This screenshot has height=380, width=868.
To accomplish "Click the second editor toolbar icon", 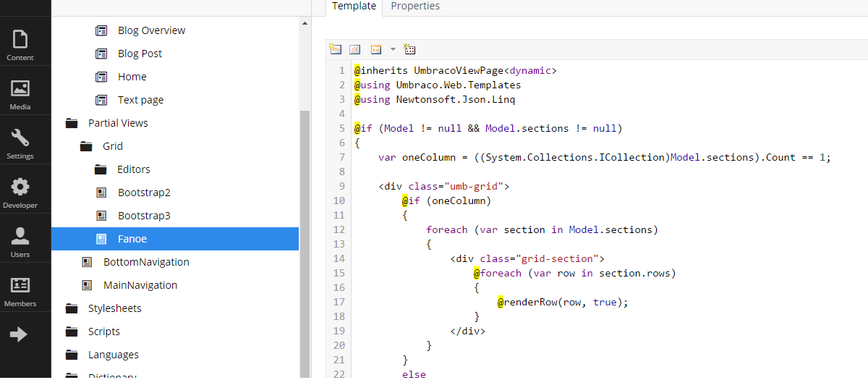I will tap(355, 49).
